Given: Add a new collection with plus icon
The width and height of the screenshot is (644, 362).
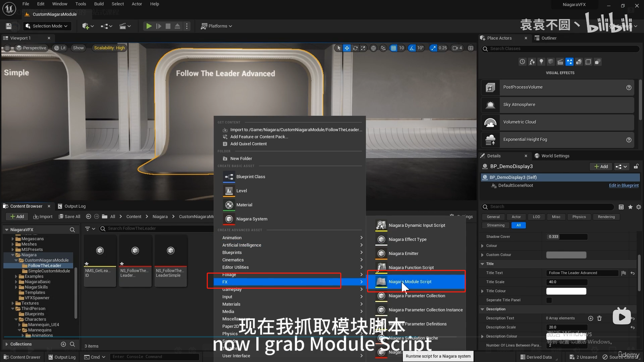Looking at the screenshot, I should click(x=63, y=344).
